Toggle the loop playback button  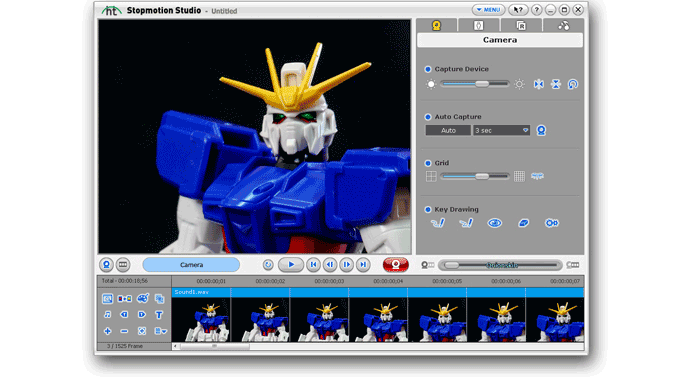click(x=268, y=265)
